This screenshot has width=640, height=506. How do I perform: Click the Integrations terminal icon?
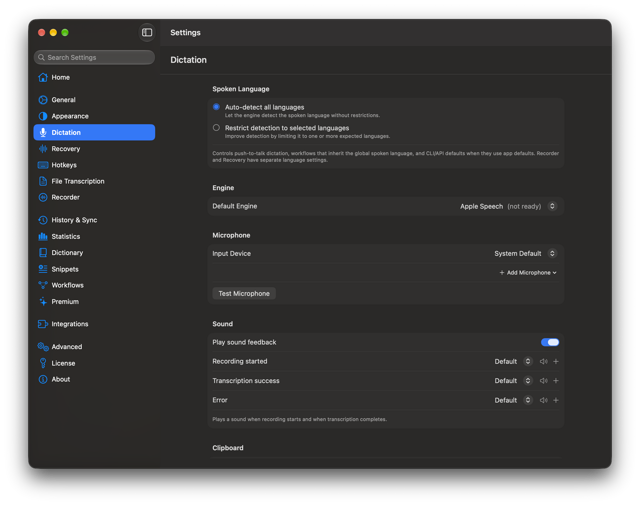click(43, 324)
